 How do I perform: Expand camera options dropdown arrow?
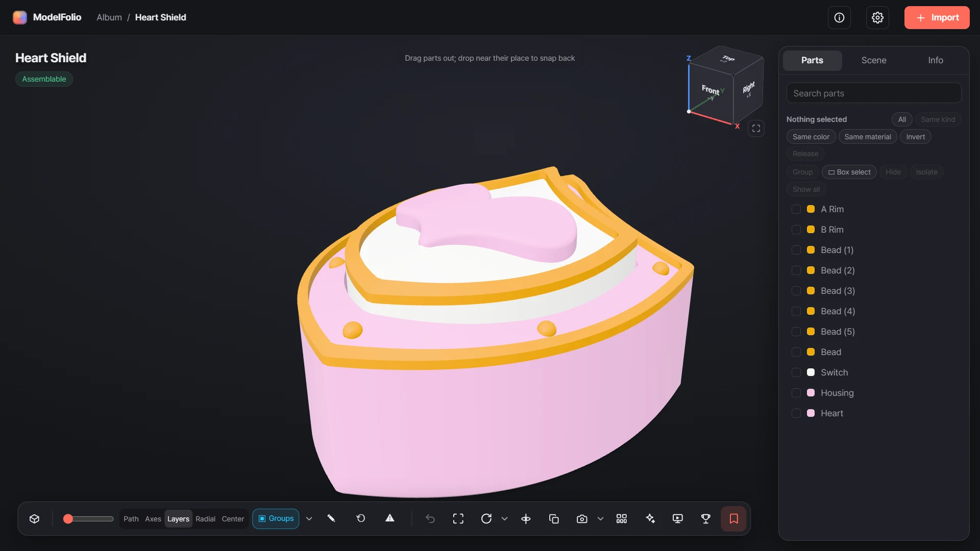coord(600,519)
